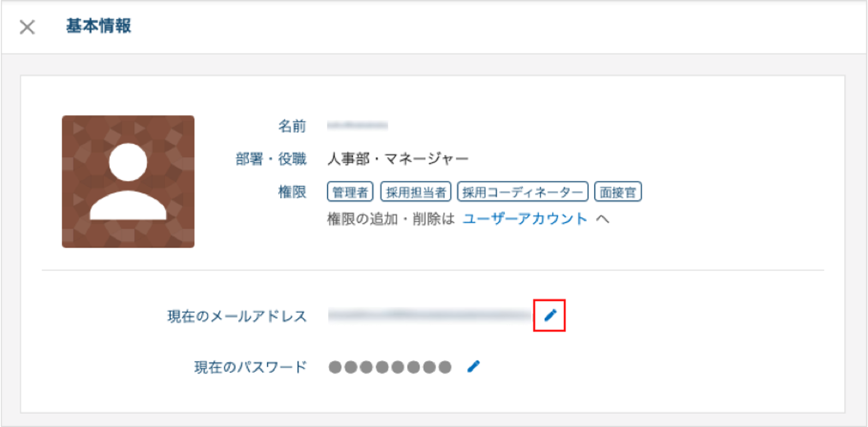Viewport: 868px width, 427px height.
Task: Select the 面接官 permission tag
Action: [x=618, y=192]
